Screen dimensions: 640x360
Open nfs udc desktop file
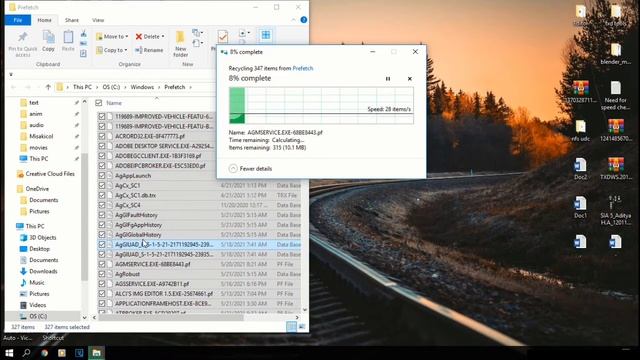580,131
